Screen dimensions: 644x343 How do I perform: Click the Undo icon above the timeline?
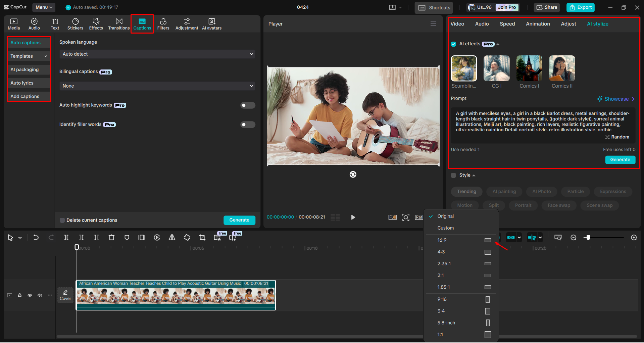36,237
